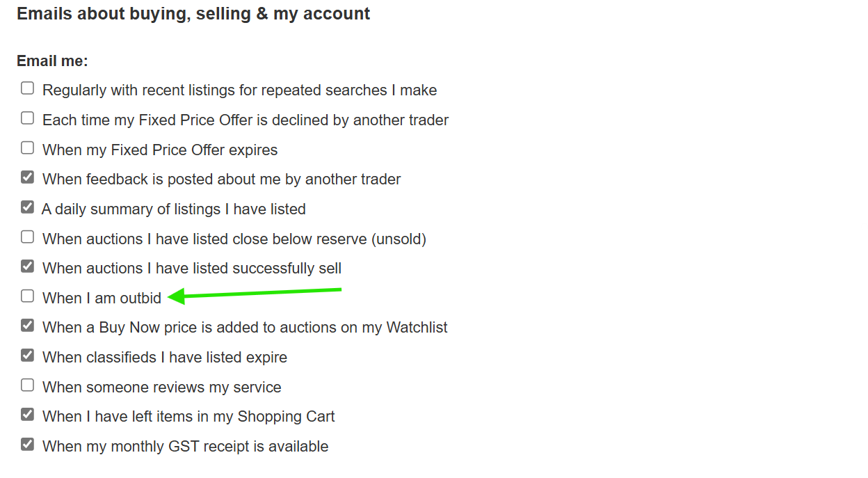868x478 pixels.
Task: Enable emails for repeated search listings
Action: tap(27, 88)
